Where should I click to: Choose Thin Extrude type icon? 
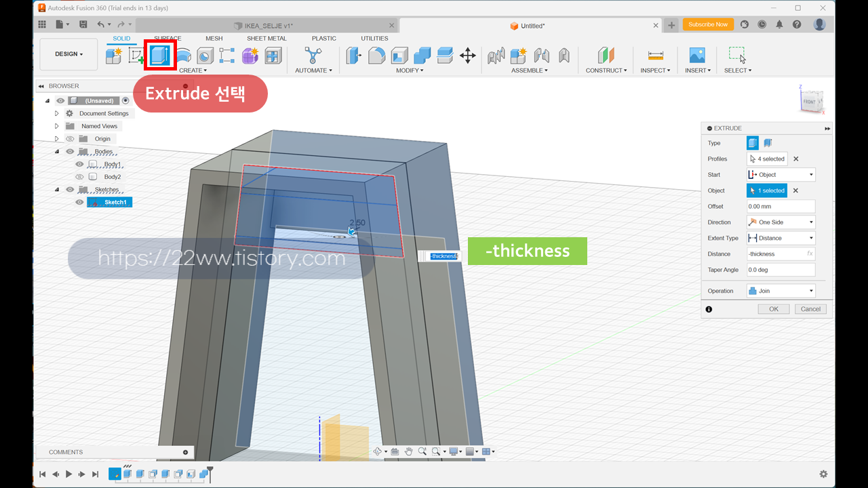point(768,143)
